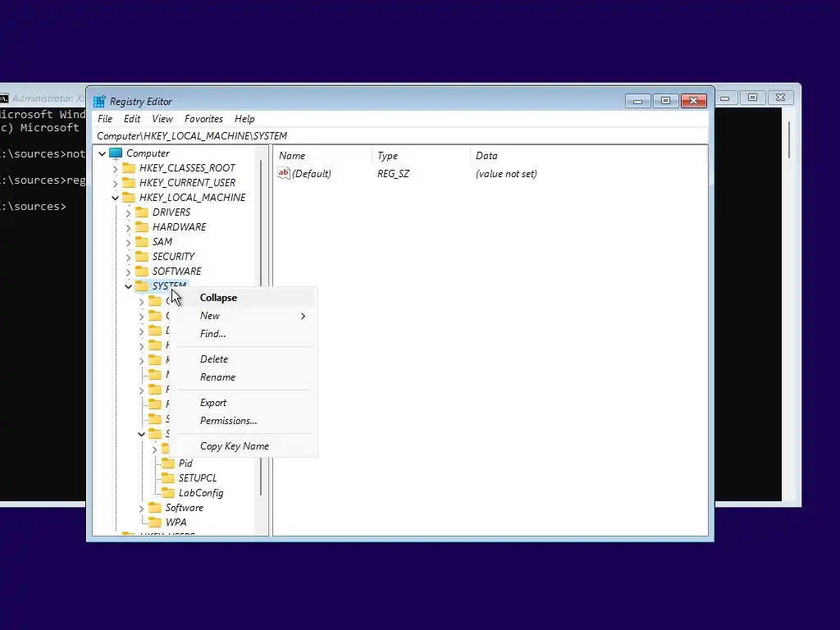This screenshot has width=840, height=630.
Task: Choose Collapse from the context menu
Action: (244, 298)
